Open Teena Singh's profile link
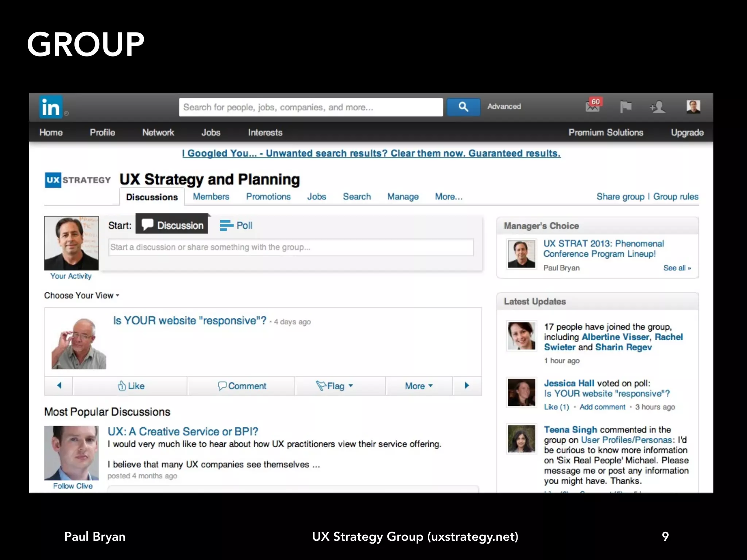747x560 pixels. click(570, 429)
